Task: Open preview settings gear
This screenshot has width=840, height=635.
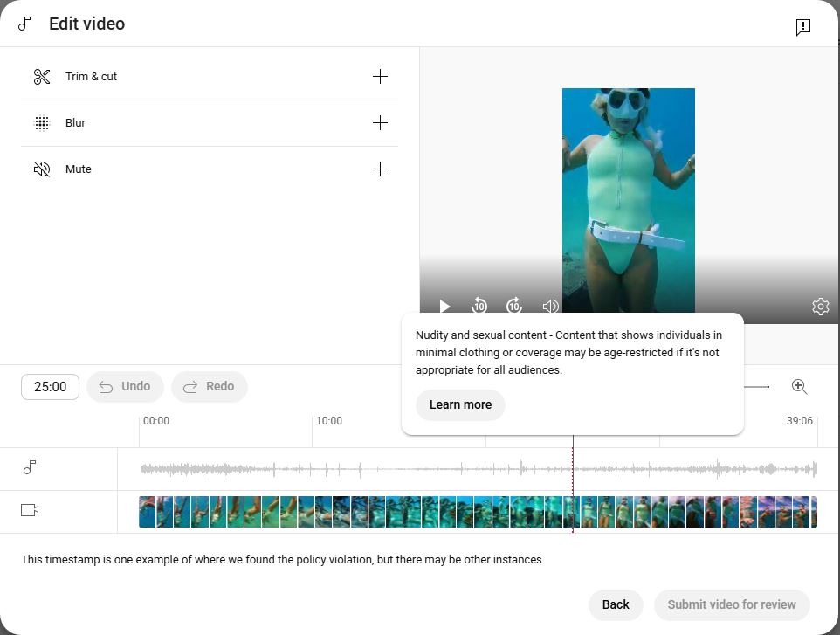Action: pos(820,307)
